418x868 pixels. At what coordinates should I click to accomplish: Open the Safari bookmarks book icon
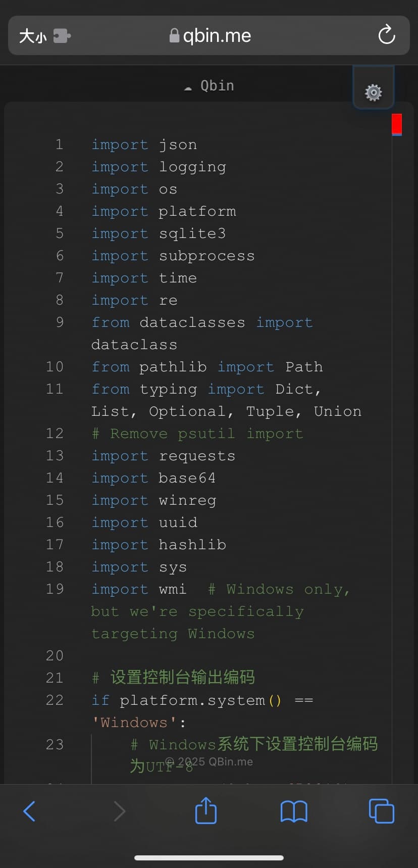point(294,811)
